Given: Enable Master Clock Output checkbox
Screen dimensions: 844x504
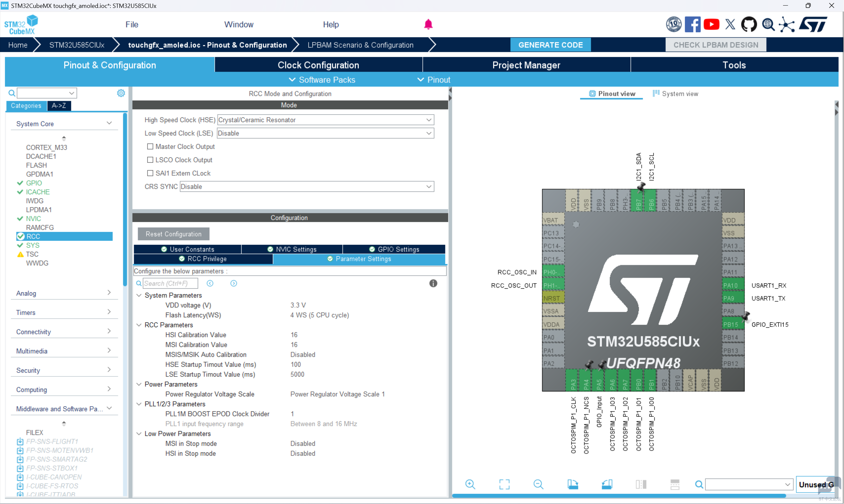Looking at the screenshot, I should (150, 146).
